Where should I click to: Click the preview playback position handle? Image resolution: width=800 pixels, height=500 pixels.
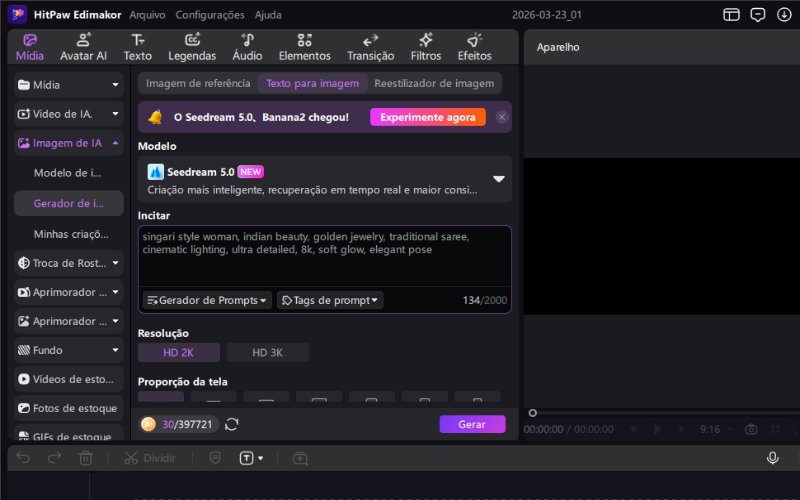[x=533, y=413]
